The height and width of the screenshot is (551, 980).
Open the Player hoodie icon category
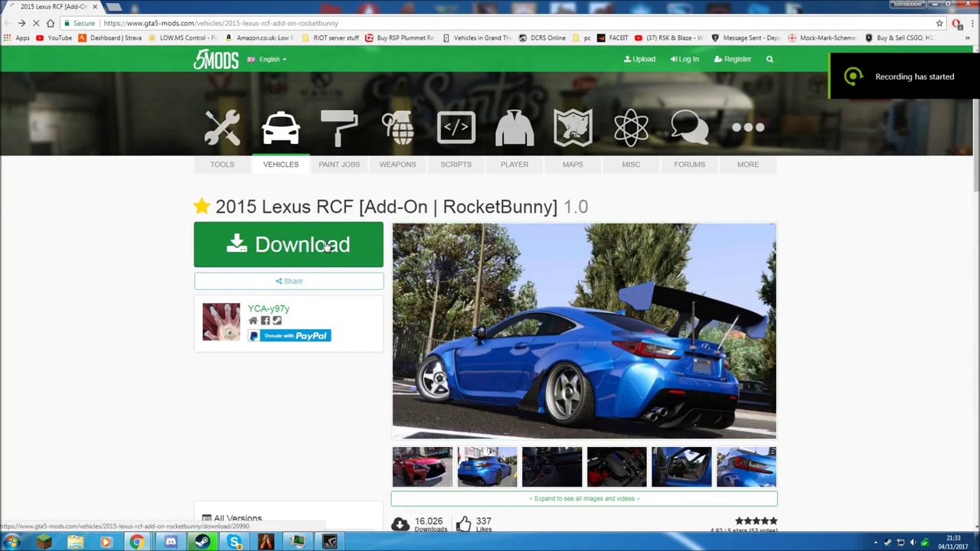click(x=514, y=127)
